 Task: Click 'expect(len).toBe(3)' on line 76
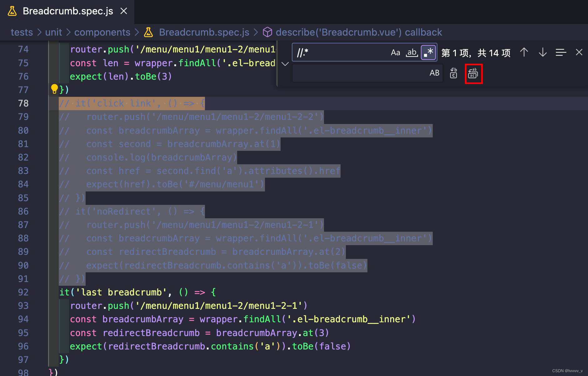tap(121, 77)
